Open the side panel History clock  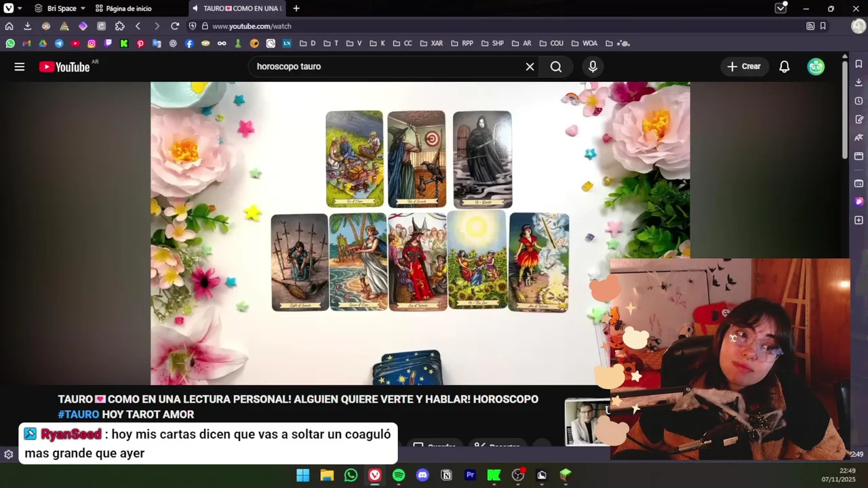pyautogui.click(x=859, y=101)
